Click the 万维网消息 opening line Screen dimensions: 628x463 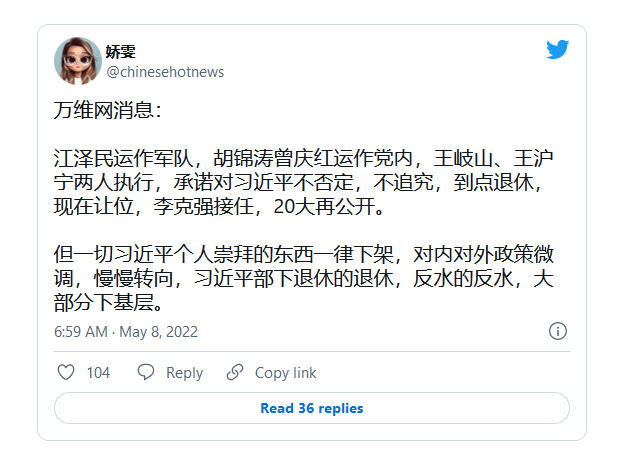click(x=107, y=111)
